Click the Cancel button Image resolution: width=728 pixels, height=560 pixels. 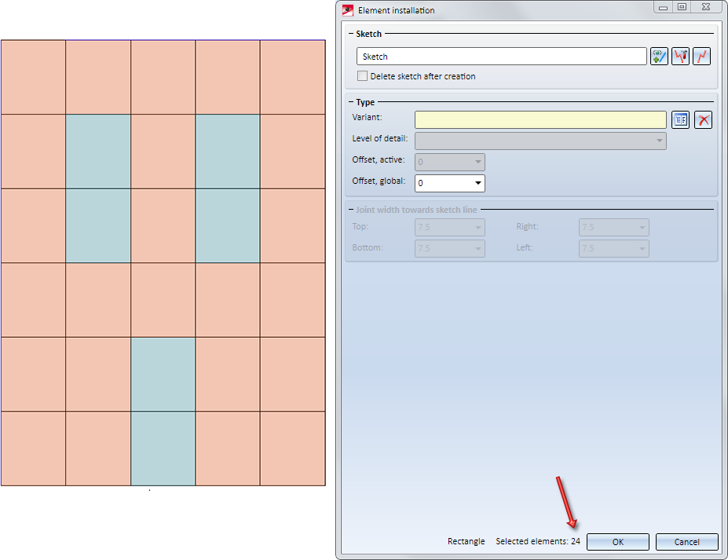pyautogui.click(x=686, y=542)
